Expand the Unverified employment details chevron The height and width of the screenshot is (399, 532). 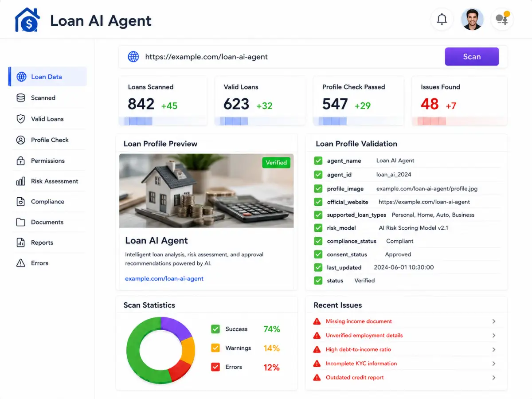[x=494, y=336]
